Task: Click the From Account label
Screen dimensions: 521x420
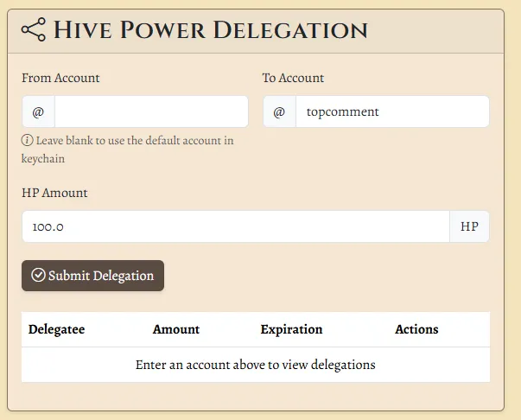Action: point(60,78)
